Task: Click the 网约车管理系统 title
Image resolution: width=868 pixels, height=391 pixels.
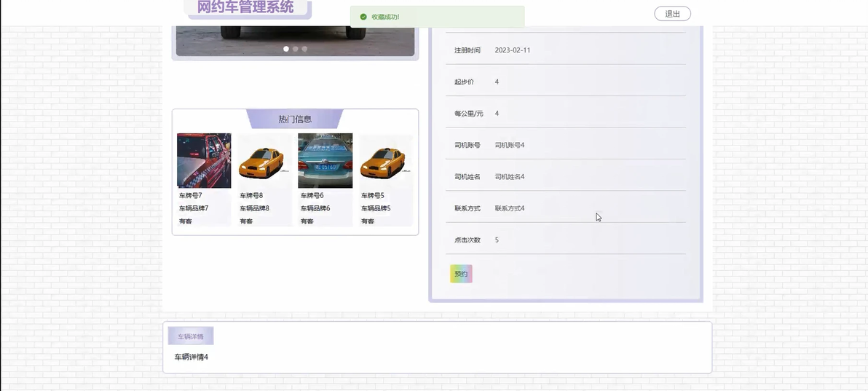Action: coord(245,7)
